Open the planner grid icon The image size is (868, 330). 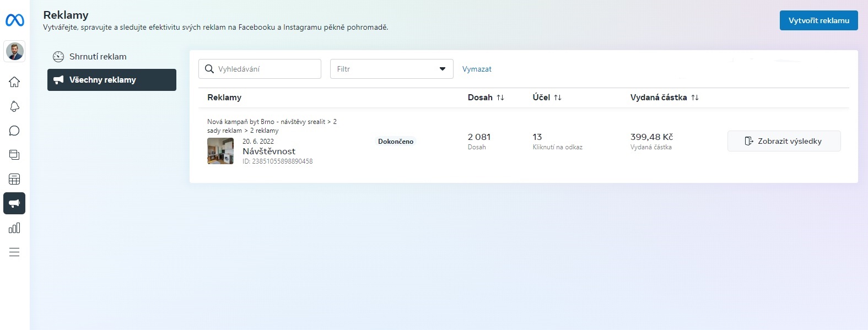click(x=14, y=179)
